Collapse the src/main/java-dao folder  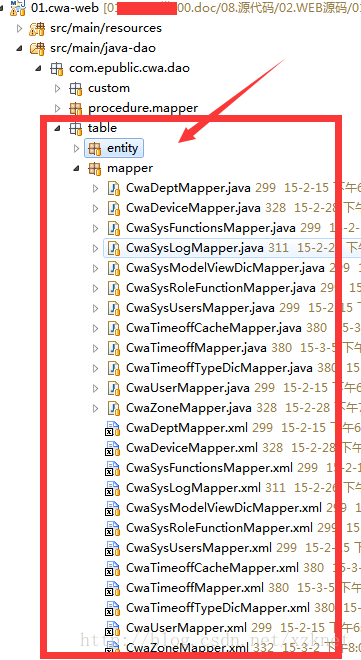click(19, 49)
